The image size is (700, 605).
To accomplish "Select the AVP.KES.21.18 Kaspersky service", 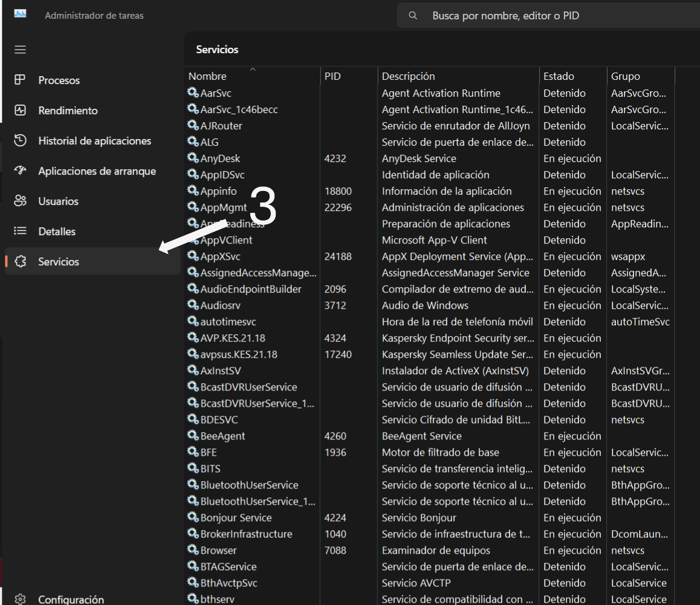I will [232, 338].
